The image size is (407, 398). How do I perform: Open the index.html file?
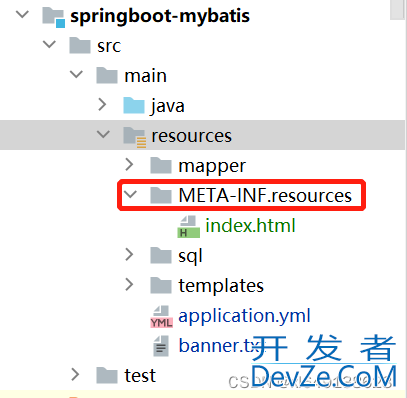click(250, 225)
